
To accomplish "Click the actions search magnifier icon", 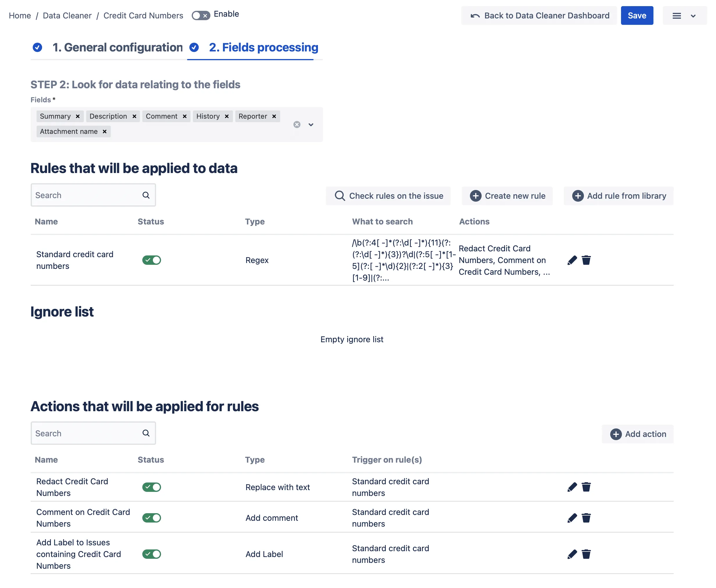I will click(x=146, y=433).
